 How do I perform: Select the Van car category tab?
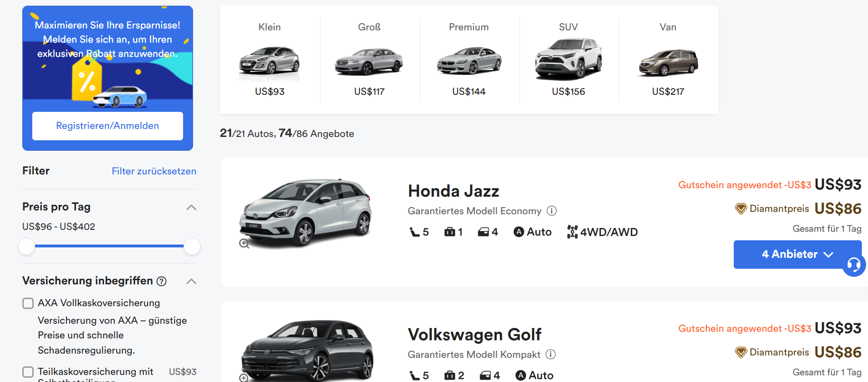coord(668,60)
